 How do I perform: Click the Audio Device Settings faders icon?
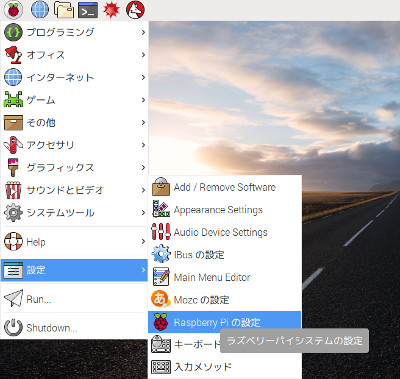point(161,232)
